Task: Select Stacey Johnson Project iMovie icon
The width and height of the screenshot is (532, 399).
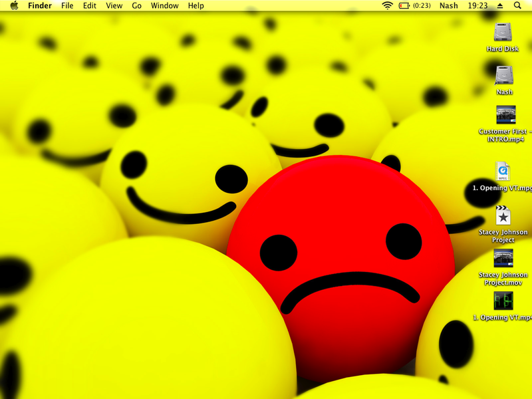Action: click(503, 215)
